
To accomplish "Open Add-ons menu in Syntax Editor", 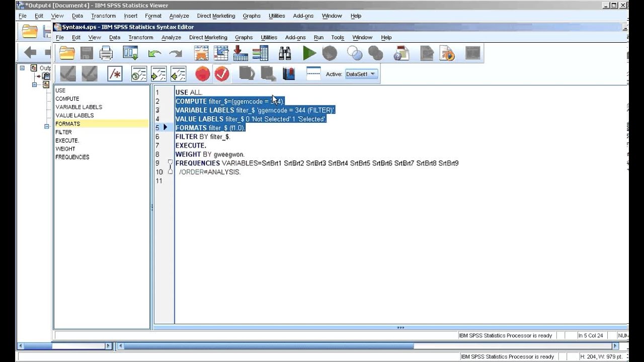I will (295, 38).
